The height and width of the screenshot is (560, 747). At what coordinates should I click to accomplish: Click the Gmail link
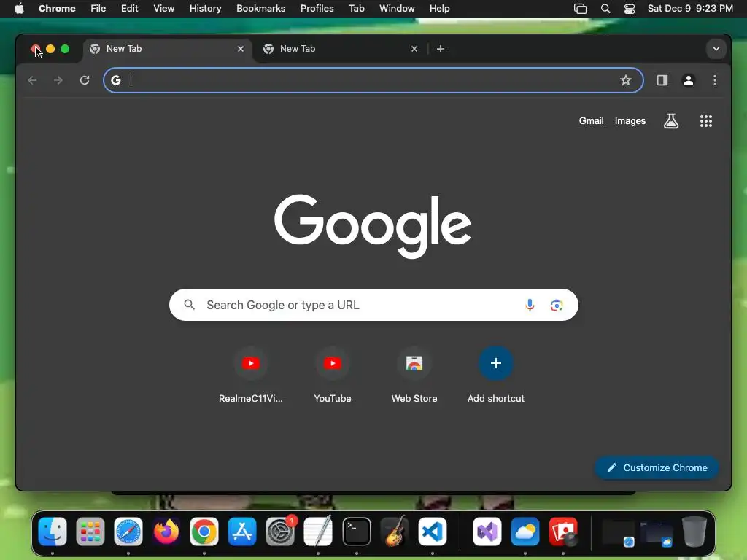pyautogui.click(x=591, y=121)
